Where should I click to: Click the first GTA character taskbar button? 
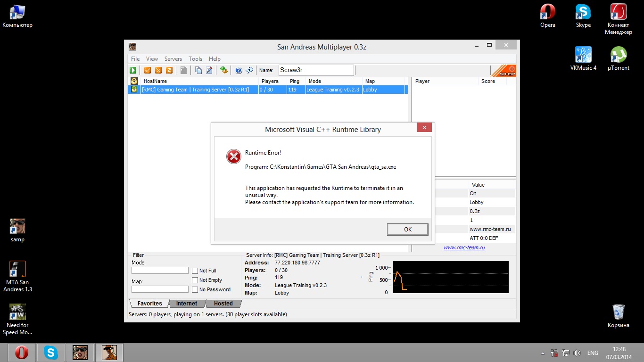[x=80, y=353]
